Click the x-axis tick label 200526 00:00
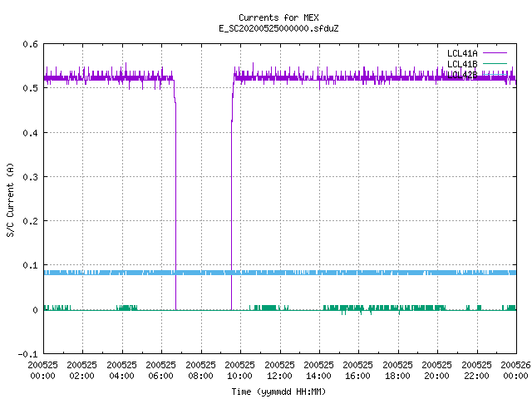Image resolution: width=532 pixels, height=399 pixels. click(x=515, y=370)
